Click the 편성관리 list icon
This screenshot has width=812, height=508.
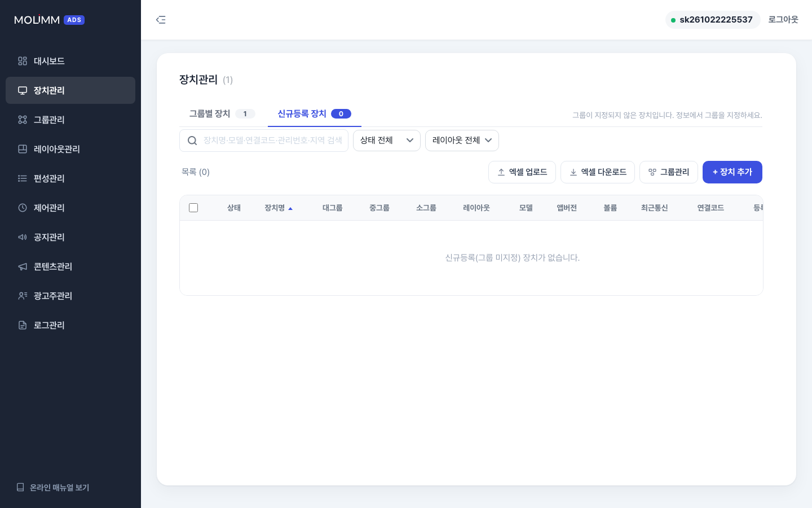point(23,178)
